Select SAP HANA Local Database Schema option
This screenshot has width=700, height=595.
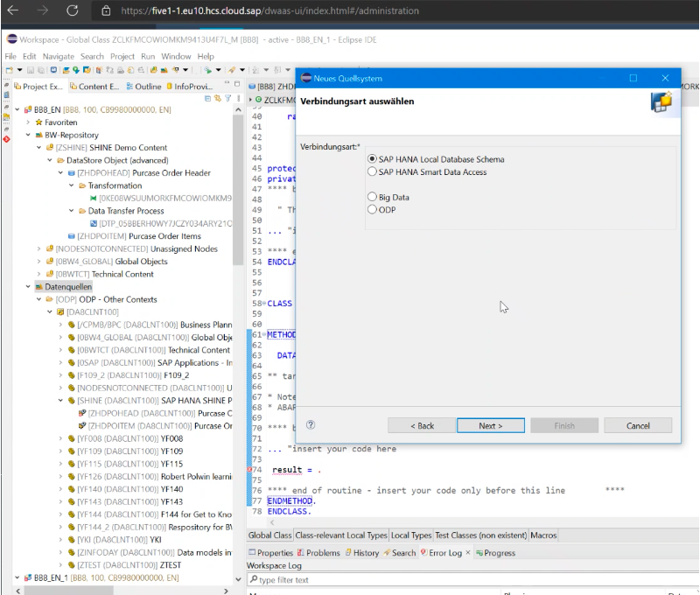[372, 159]
